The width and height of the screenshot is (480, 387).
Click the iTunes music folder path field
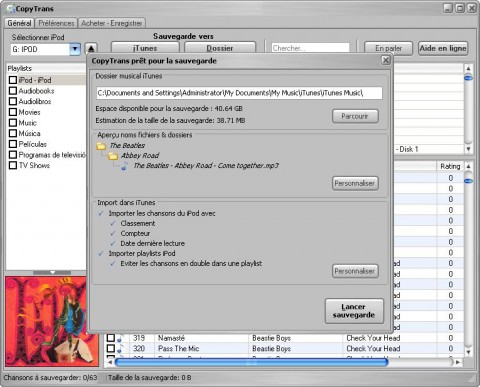(239, 93)
